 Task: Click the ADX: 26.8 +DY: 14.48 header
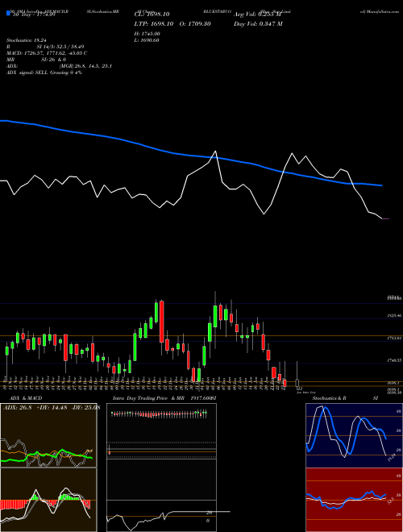tap(51, 408)
